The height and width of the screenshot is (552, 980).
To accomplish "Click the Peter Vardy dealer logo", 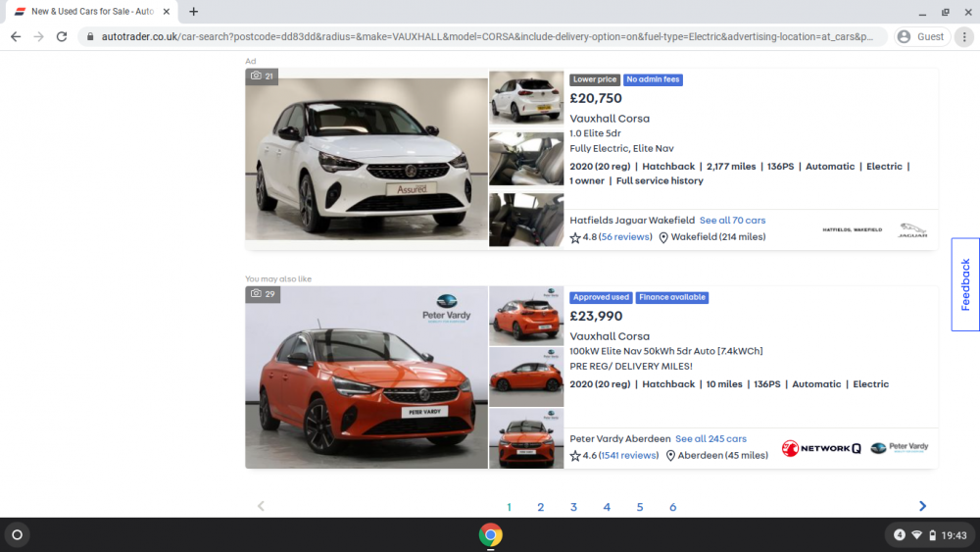I will click(900, 448).
